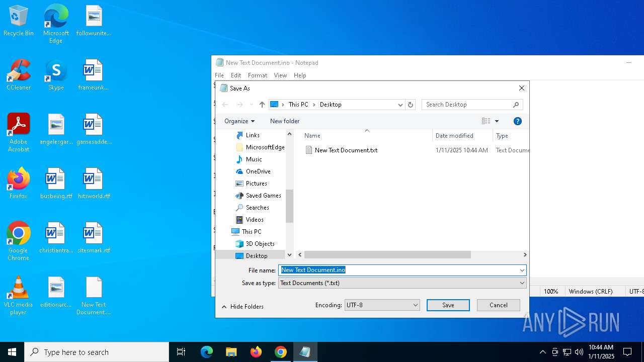Viewport: 644px width, 362px height.
Task: Refresh the Desktop folder view
Action: click(411, 105)
